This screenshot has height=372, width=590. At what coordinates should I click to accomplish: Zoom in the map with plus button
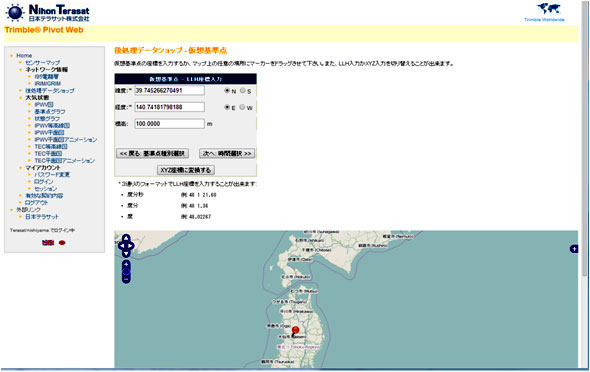click(126, 264)
